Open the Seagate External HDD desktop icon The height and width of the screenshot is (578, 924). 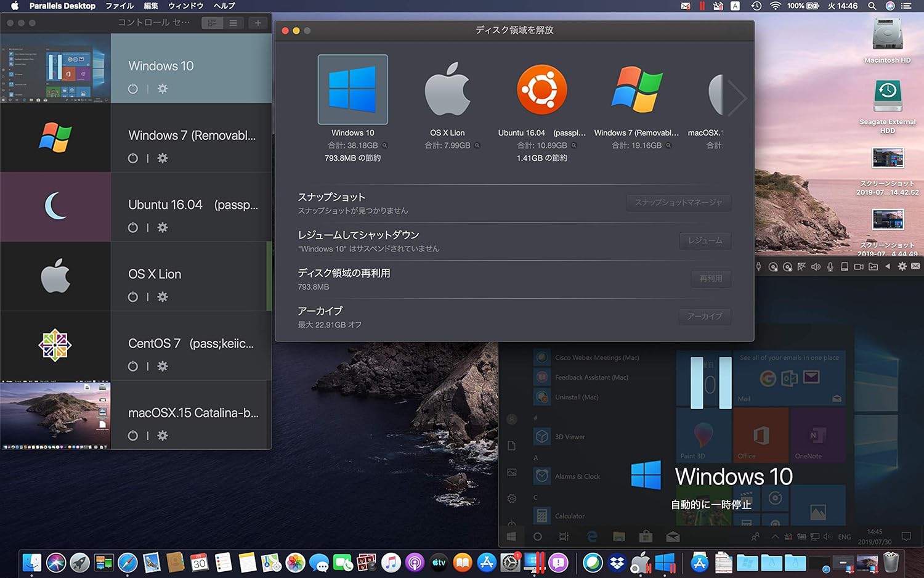[x=887, y=97]
